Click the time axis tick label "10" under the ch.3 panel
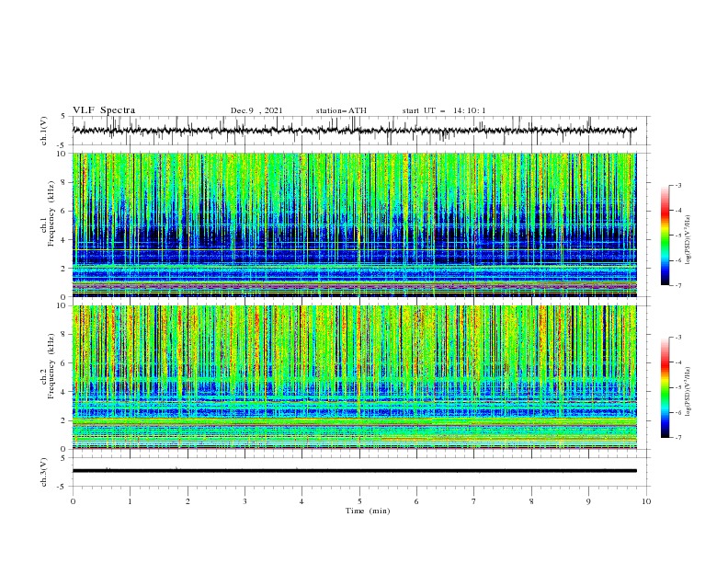This screenshot has height=563, width=728. (x=646, y=501)
